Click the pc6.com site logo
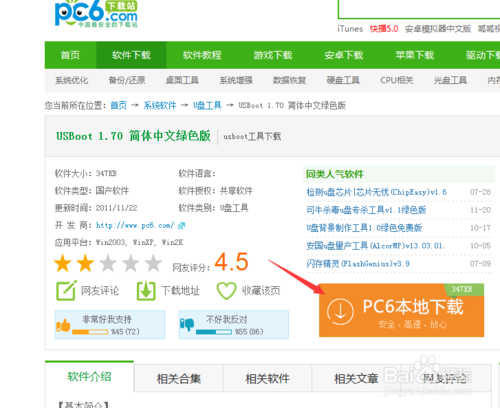 96,13
